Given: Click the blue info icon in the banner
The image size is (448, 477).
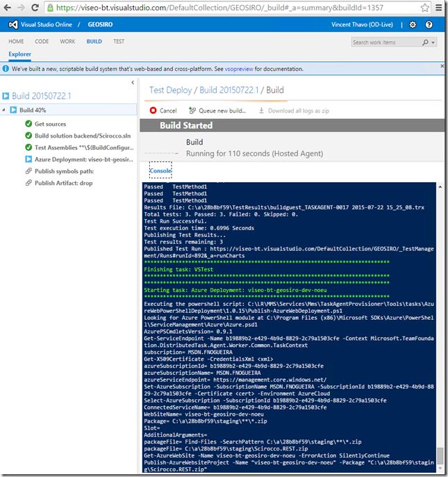Looking at the screenshot, I should coord(6,69).
